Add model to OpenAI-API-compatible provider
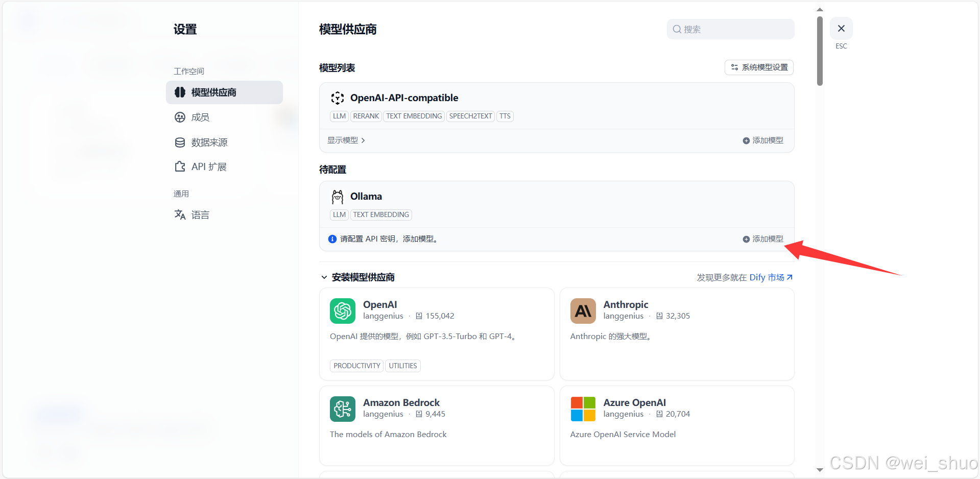 click(x=763, y=140)
